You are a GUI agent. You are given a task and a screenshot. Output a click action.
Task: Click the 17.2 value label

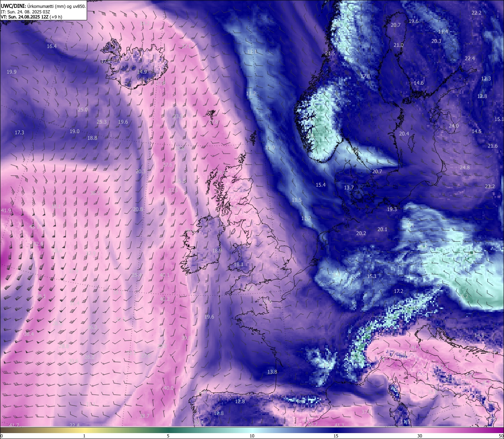coord(398,291)
